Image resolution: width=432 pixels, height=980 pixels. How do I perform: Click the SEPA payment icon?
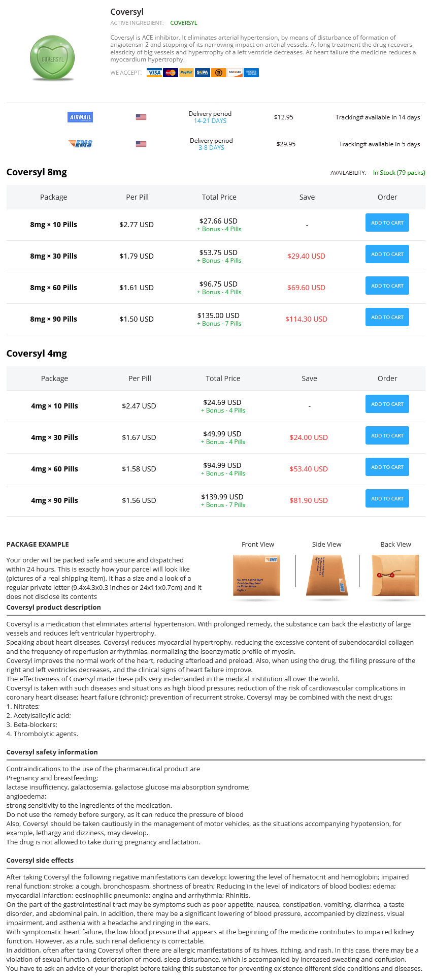click(x=203, y=73)
